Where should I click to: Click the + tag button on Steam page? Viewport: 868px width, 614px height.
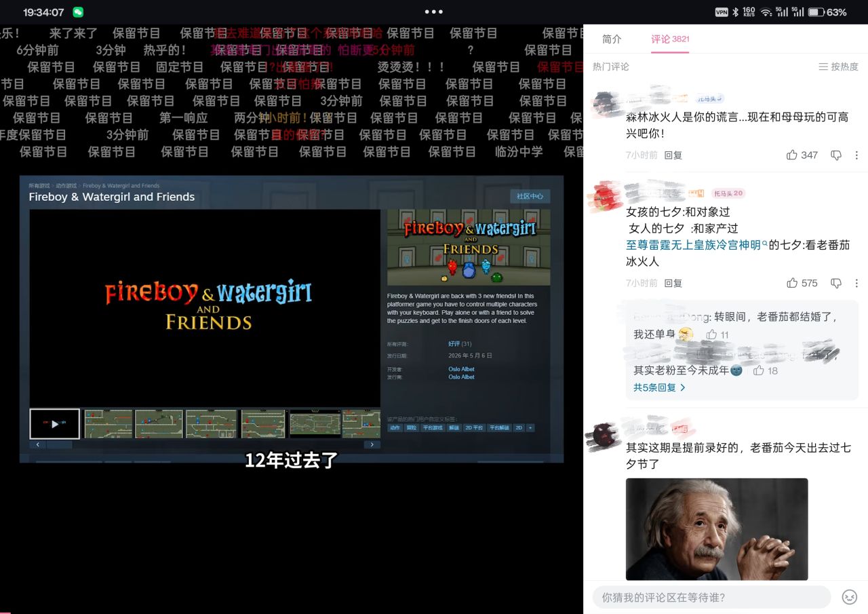click(x=530, y=428)
